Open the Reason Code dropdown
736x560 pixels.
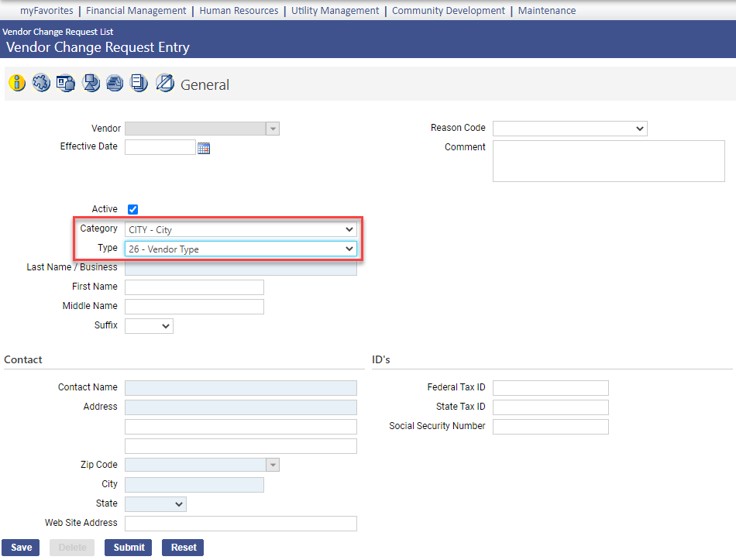click(x=569, y=129)
